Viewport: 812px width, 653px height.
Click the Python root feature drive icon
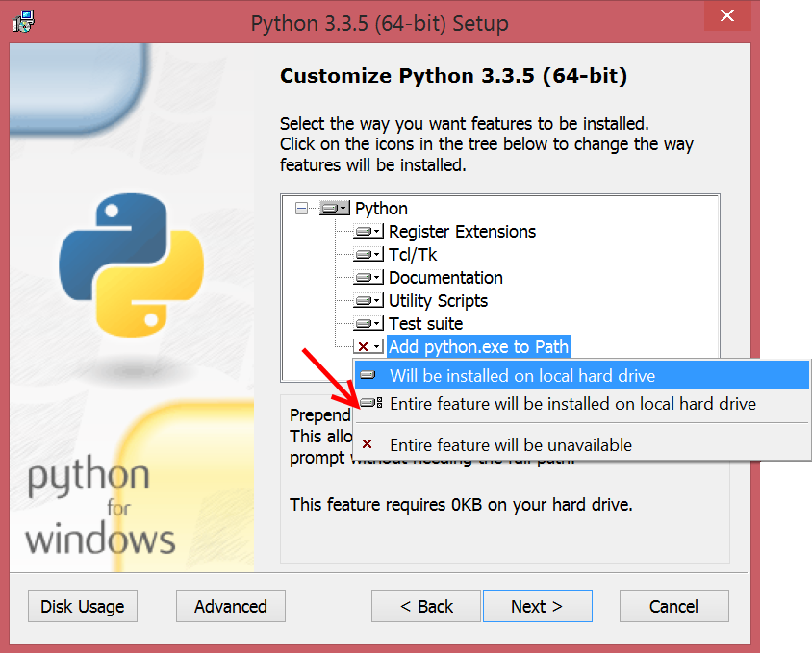tap(334, 209)
